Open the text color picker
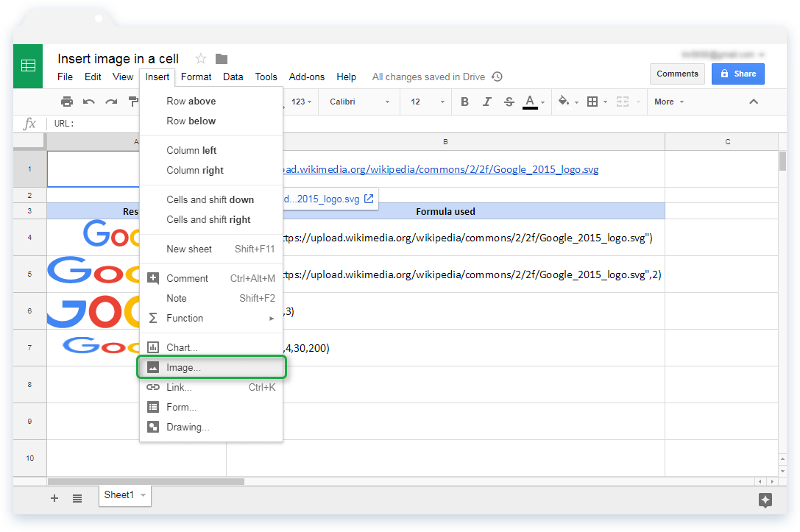This screenshot has width=800, height=532. coord(534,102)
